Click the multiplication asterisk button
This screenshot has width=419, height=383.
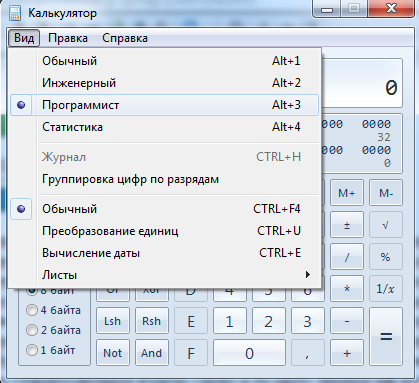pyautogui.click(x=347, y=289)
